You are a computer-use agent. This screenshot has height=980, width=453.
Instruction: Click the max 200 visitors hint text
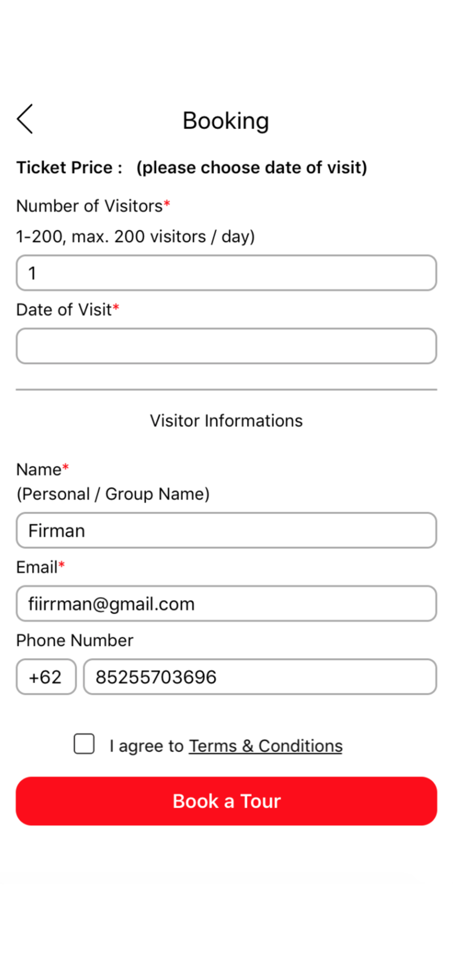135,237
